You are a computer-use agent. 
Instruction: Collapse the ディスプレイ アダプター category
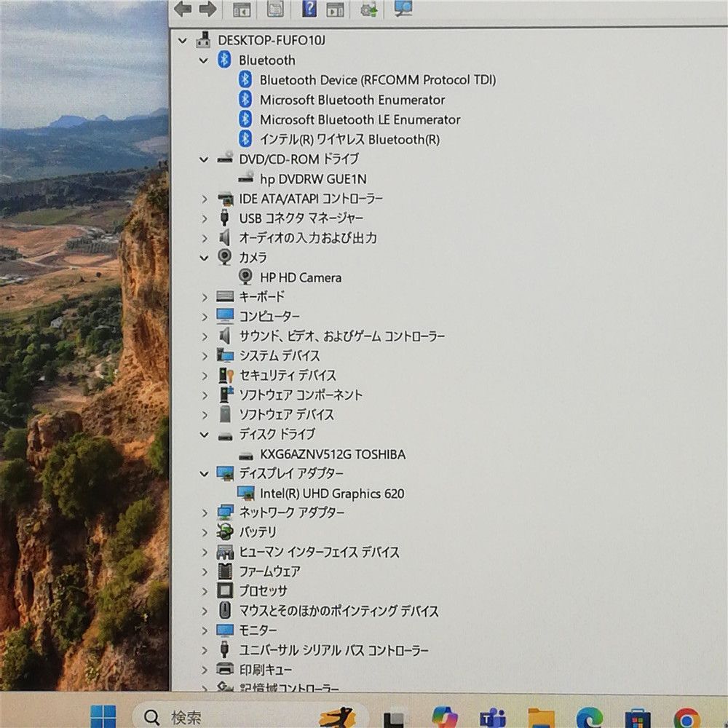coord(204,474)
